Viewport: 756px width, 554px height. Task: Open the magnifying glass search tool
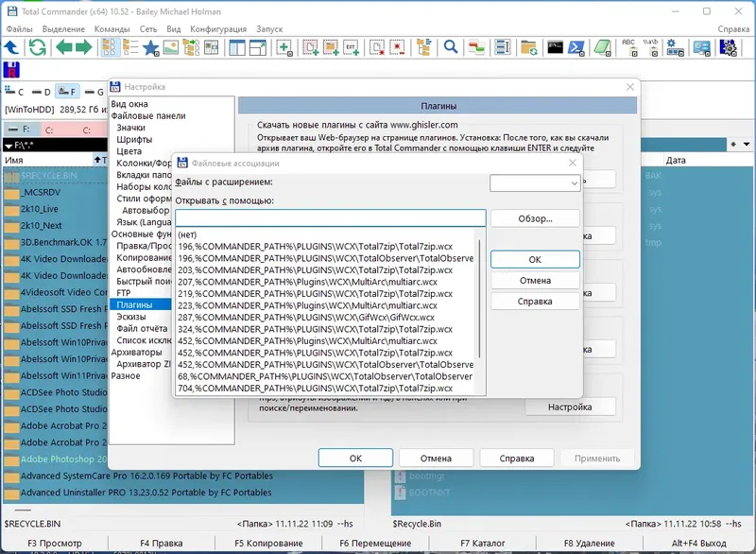451,47
